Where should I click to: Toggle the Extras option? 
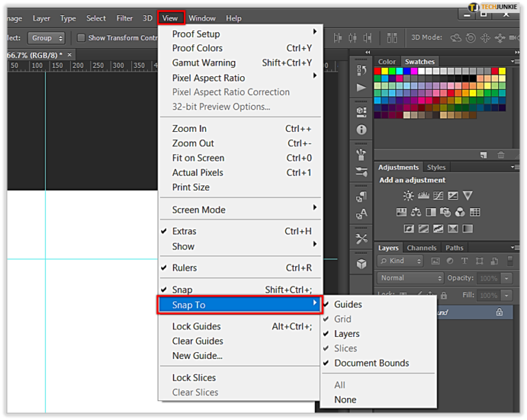(240, 231)
